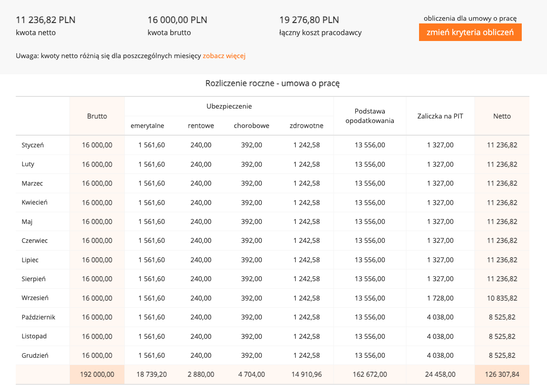Click the 'zmień kryteria obliczeń' button
The width and height of the screenshot is (547, 392).
pos(470,32)
